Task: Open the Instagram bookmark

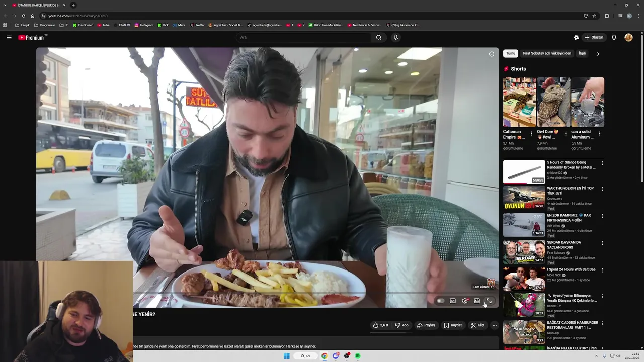Action: click(144, 25)
